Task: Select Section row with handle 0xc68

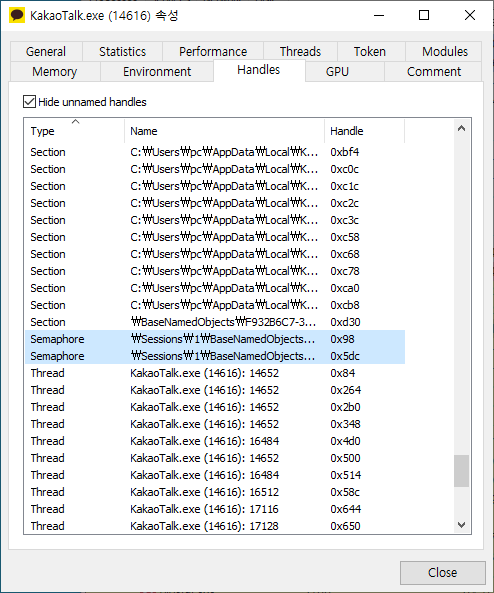Action: pyautogui.click(x=215, y=254)
